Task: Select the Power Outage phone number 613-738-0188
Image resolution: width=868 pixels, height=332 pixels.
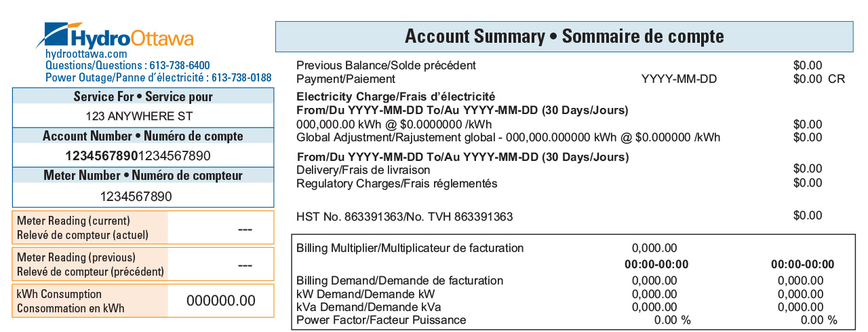Action: 241,78
